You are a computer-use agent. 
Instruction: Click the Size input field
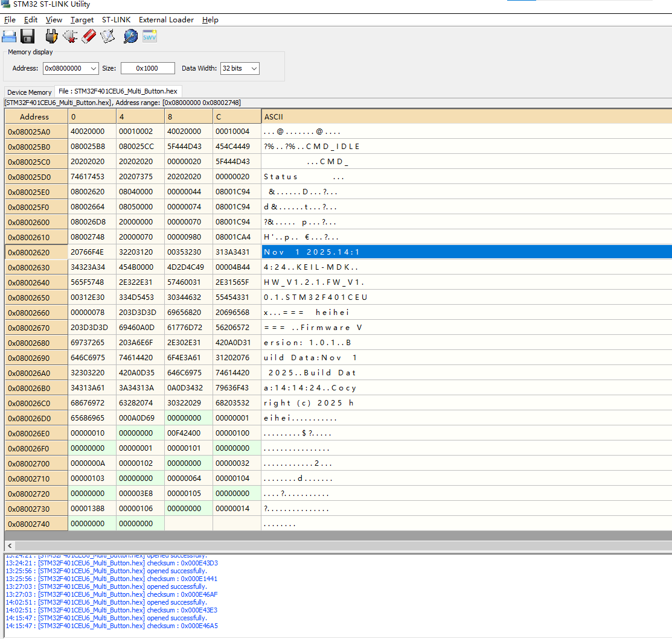coord(148,69)
